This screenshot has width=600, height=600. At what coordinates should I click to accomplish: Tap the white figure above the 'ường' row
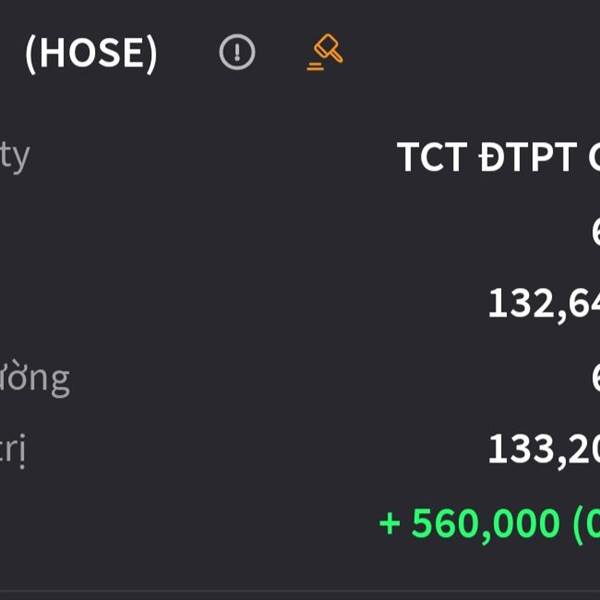tap(543, 303)
